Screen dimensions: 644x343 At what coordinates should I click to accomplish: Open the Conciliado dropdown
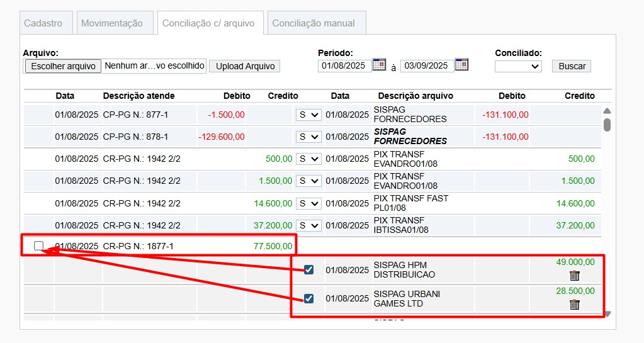pos(518,66)
